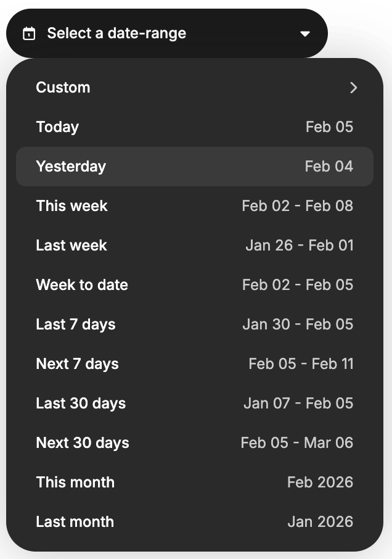Click the calendar icon in date-range selector
392x559 pixels.
tap(29, 34)
